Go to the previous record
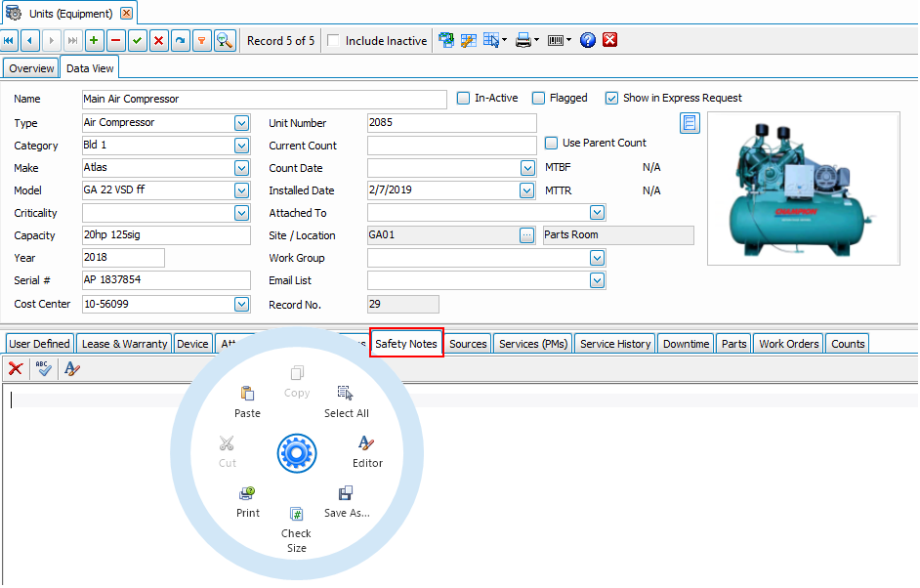Image resolution: width=920 pixels, height=588 pixels. (x=30, y=40)
